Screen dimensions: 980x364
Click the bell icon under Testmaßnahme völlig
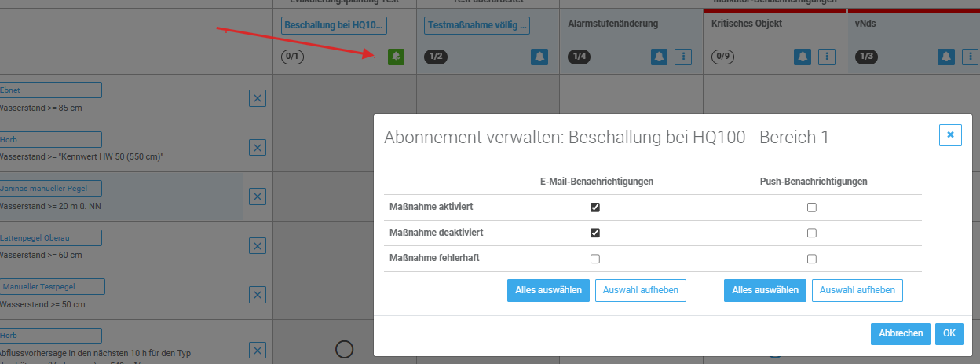coord(539,57)
